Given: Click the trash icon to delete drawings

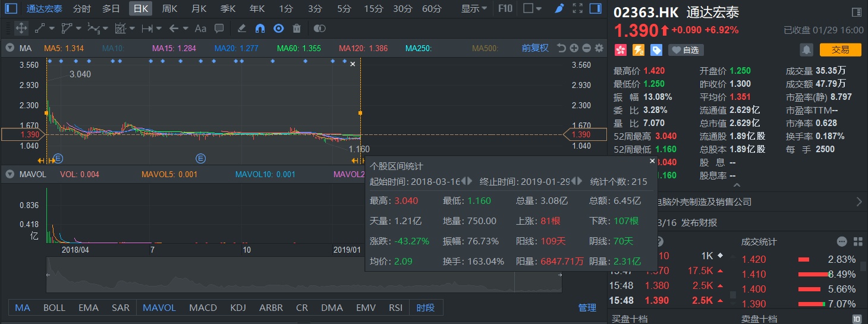Looking at the screenshot, I should click(x=297, y=28).
